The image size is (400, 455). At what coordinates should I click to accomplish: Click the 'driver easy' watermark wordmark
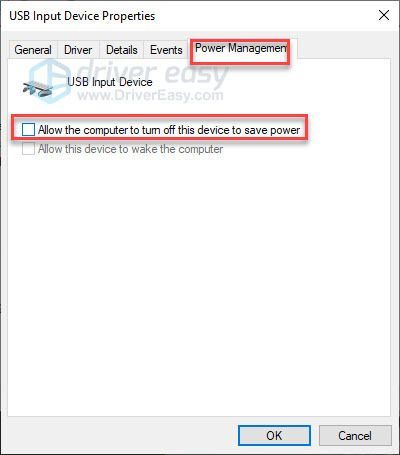click(x=153, y=72)
